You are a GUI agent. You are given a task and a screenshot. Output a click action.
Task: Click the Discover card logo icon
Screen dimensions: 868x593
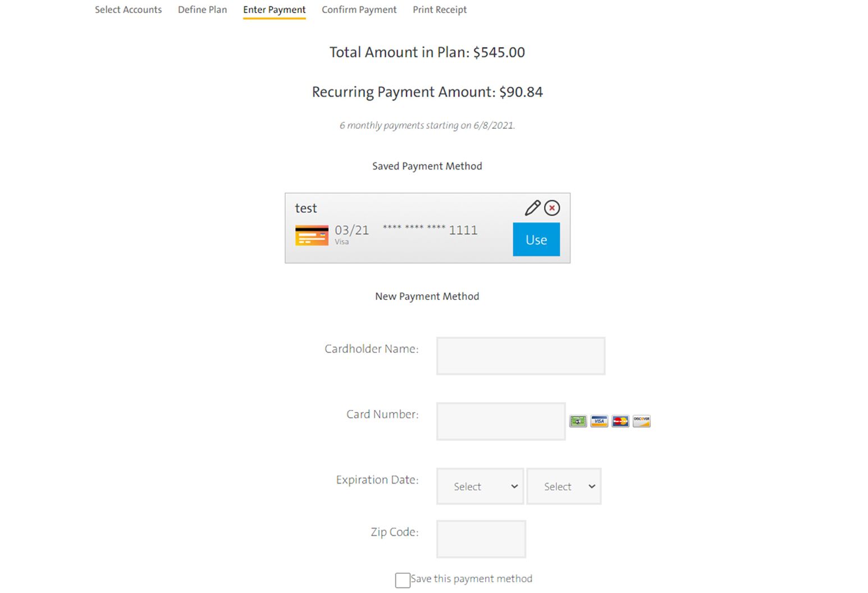(641, 421)
